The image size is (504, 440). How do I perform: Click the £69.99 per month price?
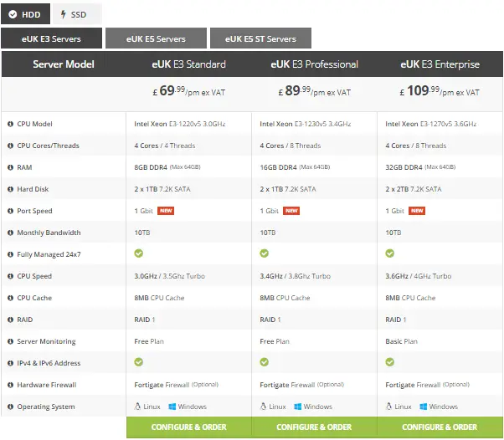(189, 91)
